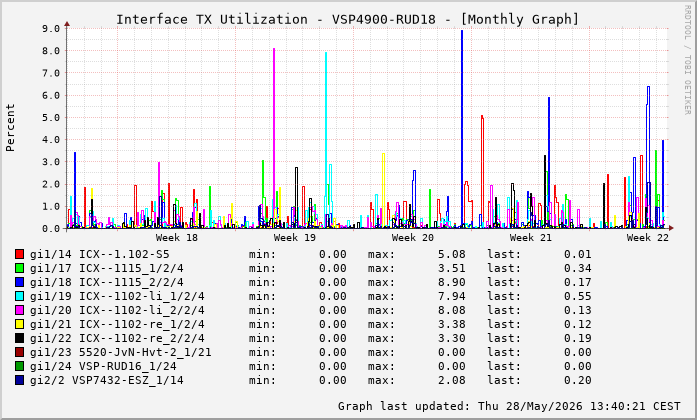
Task: Click max value 3.51 for gi1/17
Action: click(x=452, y=268)
